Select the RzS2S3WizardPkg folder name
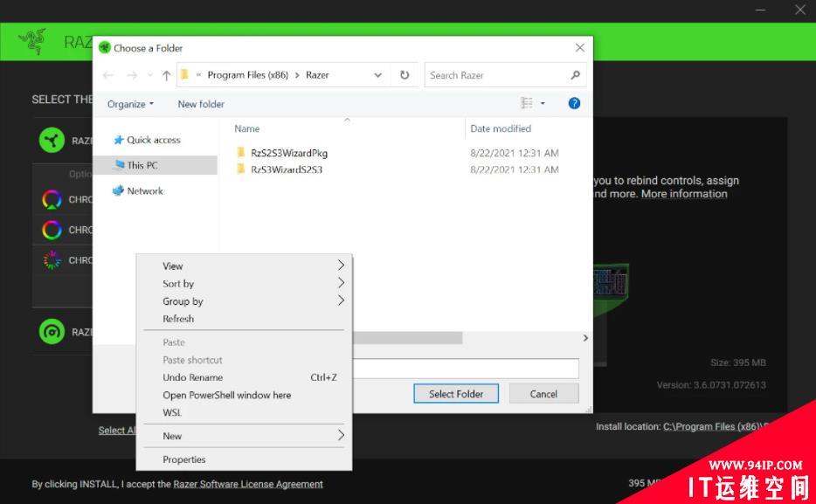Screen dimensions: 816x504 (289, 153)
